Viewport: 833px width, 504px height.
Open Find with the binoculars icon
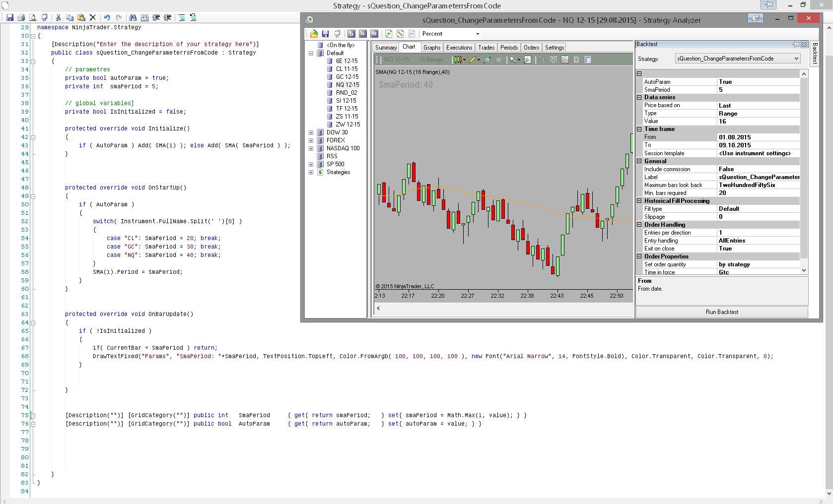[133, 17]
